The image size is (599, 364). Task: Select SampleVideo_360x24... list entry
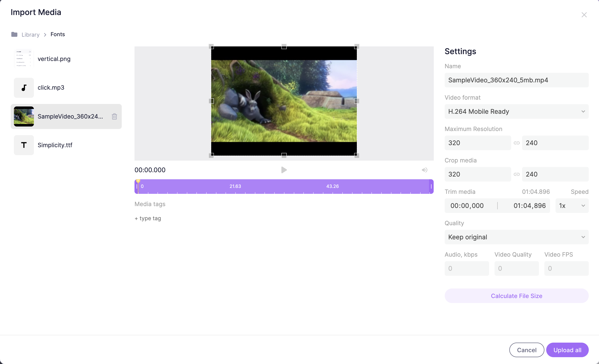[66, 116]
